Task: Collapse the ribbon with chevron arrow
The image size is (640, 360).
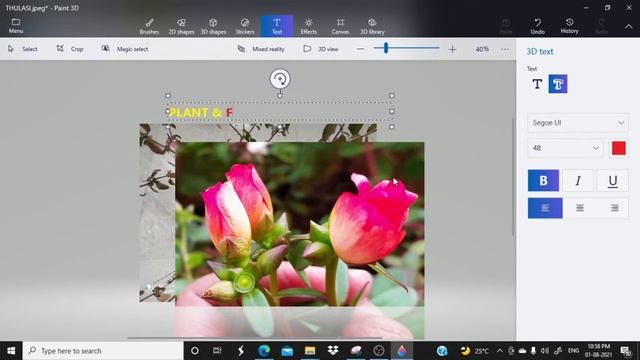Action: [628, 26]
